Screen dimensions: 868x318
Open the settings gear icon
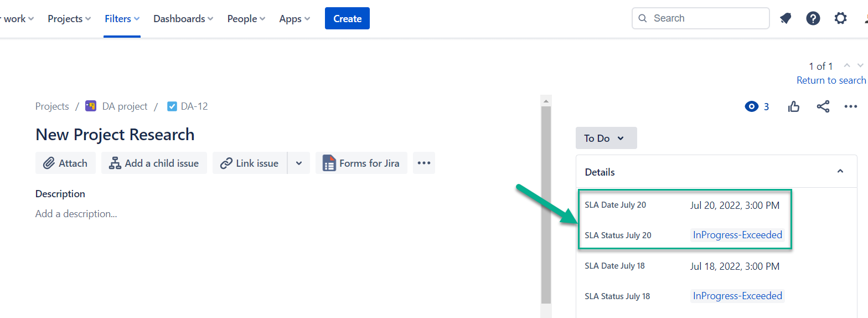click(840, 18)
